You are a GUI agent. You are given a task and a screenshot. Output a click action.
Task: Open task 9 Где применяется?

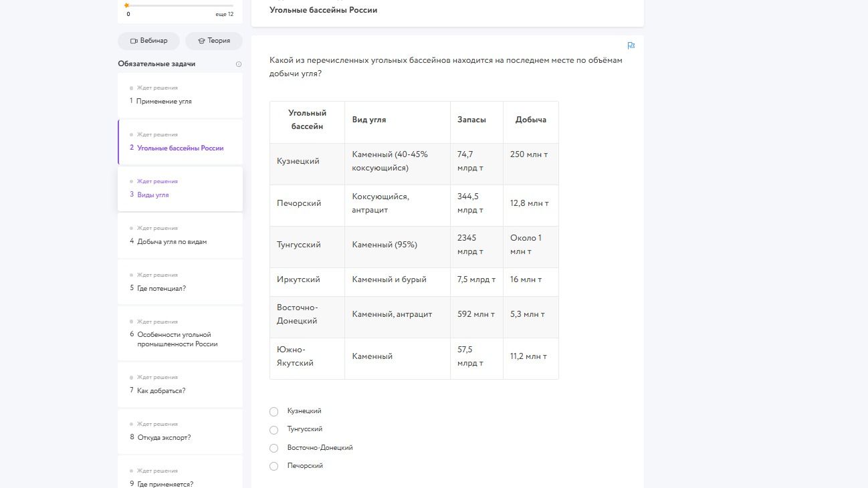point(180,472)
